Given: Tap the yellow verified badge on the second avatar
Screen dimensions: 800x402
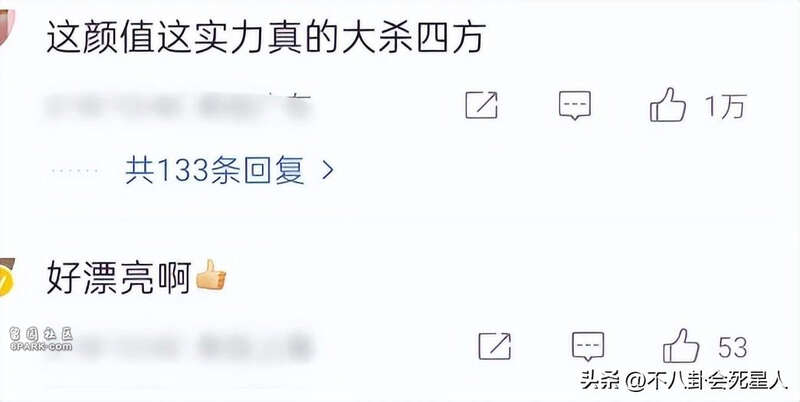Looking at the screenshot, I should click(x=5, y=284).
